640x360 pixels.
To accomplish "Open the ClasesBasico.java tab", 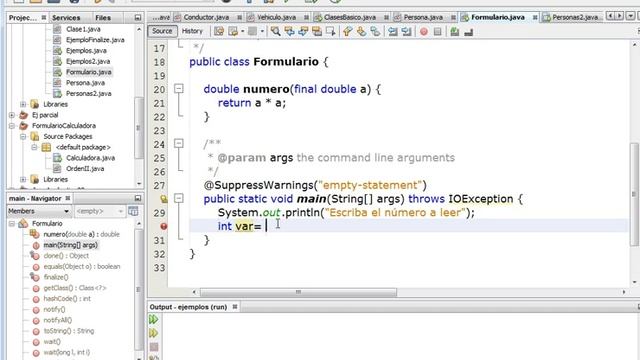I will pyautogui.click(x=350, y=17).
